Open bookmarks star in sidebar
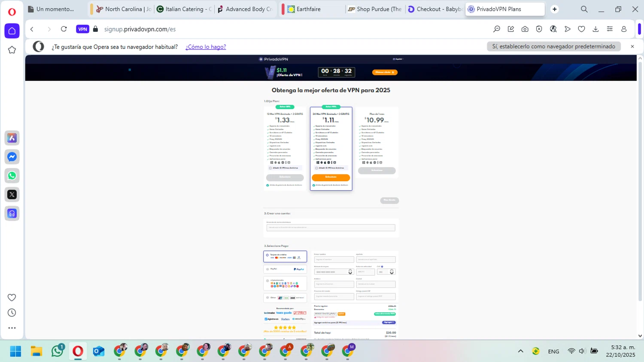This screenshot has height=362, width=644. coord(12,50)
